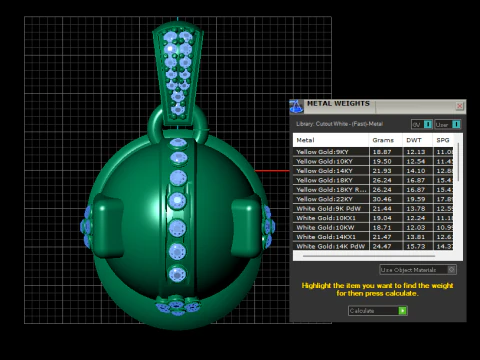
Task: Click the vertical scrollbar of metals table
Action: [458, 162]
